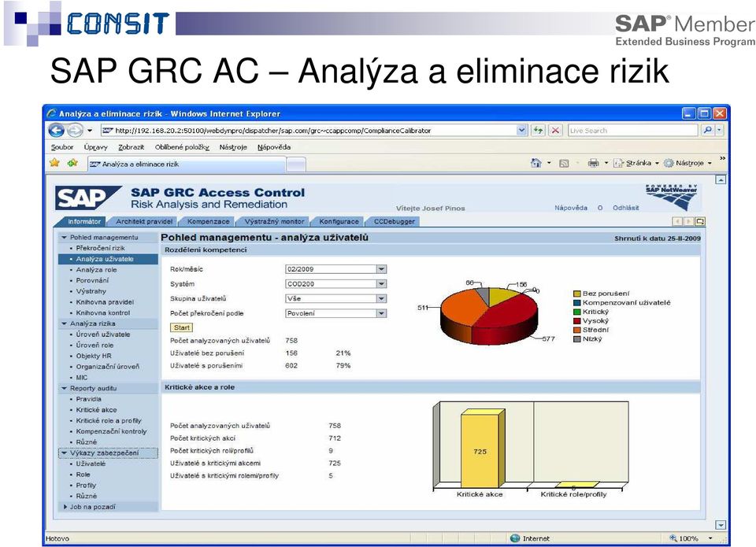Click the SAP logo
Screen dimensions: 756x547
point(87,198)
